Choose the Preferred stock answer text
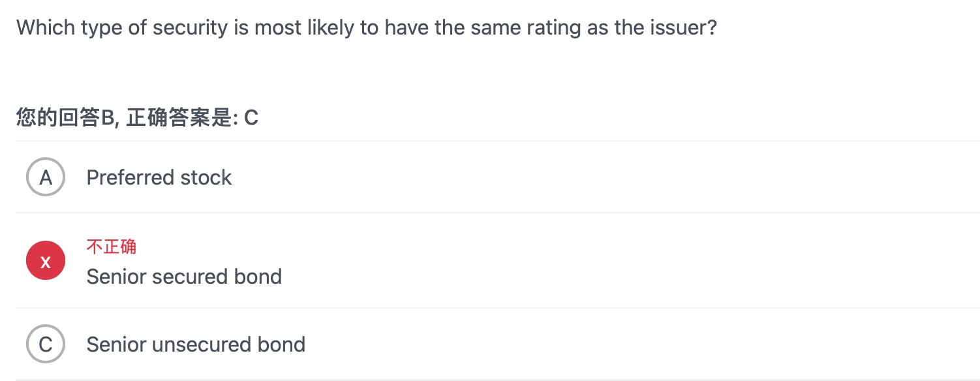Screen dimensions: 980x381 pos(159,177)
